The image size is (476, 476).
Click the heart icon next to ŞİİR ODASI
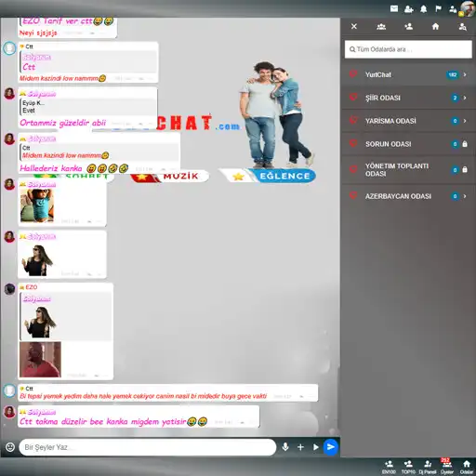click(353, 98)
